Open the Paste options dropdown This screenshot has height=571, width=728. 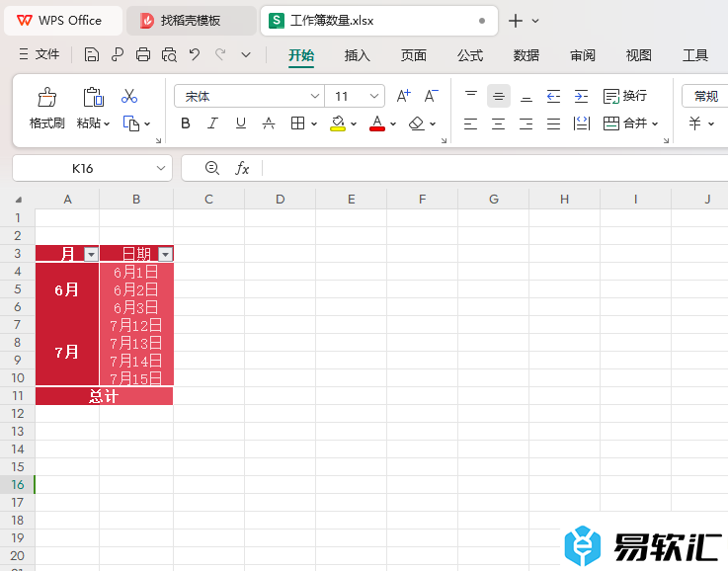click(x=107, y=123)
